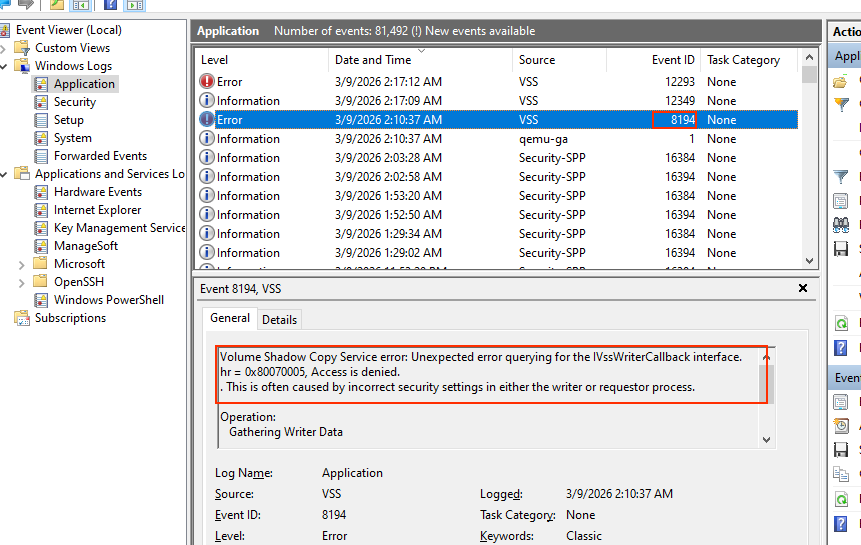Open Hardware Events log
This screenshot has height=545, width=861.
(98, 192)
